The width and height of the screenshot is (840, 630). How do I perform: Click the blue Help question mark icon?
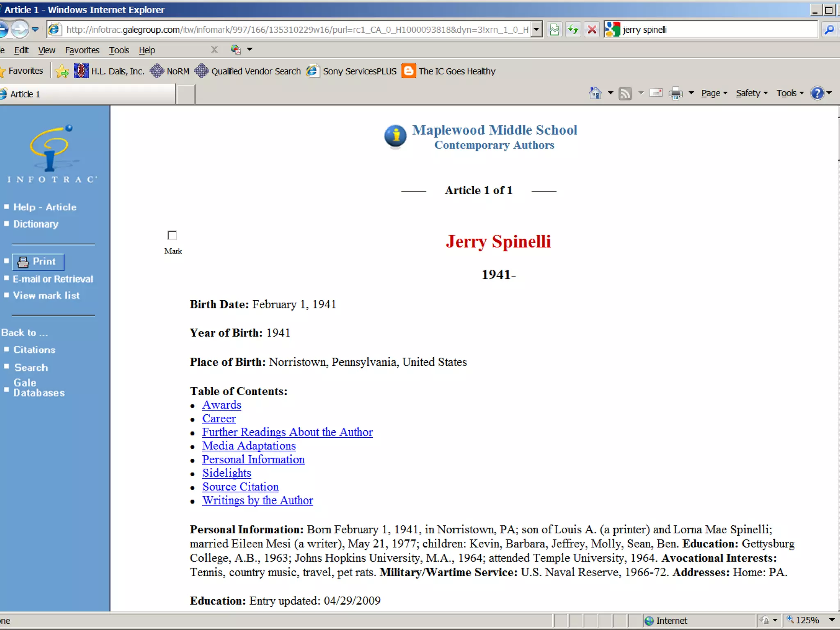coord(817,93)
